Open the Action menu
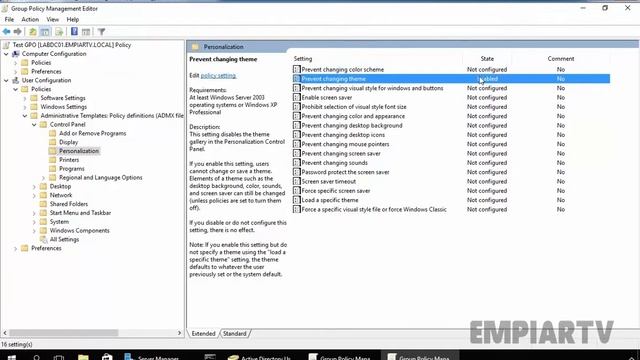Screen dimensions: 640x360 (x=30, y=19)
